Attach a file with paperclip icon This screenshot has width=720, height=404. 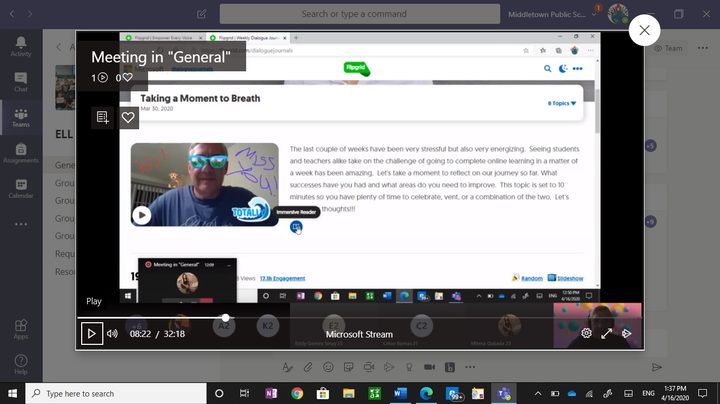308,367
